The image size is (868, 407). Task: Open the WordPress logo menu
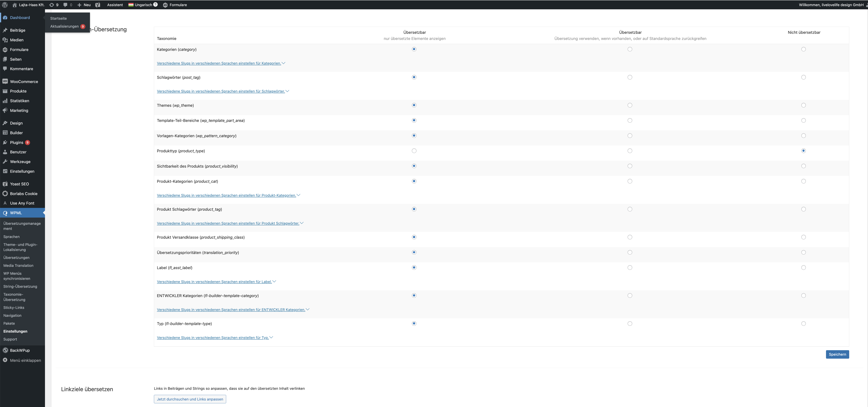[x=5, y=5]
